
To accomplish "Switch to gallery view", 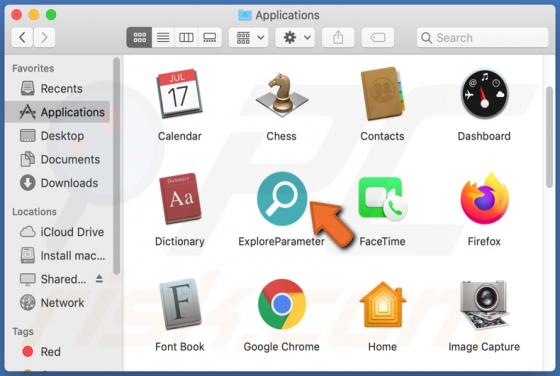I will (x=210, y=37).
